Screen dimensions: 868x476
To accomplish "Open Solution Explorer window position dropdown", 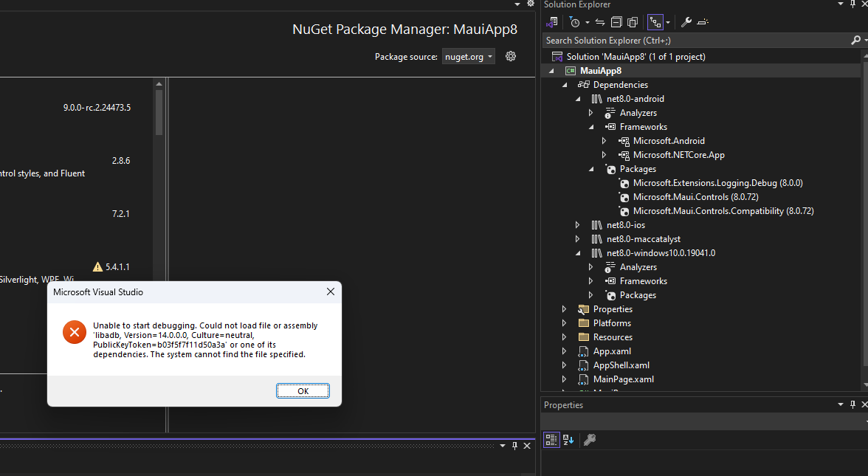I will pyautogui.click(x=840, y=4).
